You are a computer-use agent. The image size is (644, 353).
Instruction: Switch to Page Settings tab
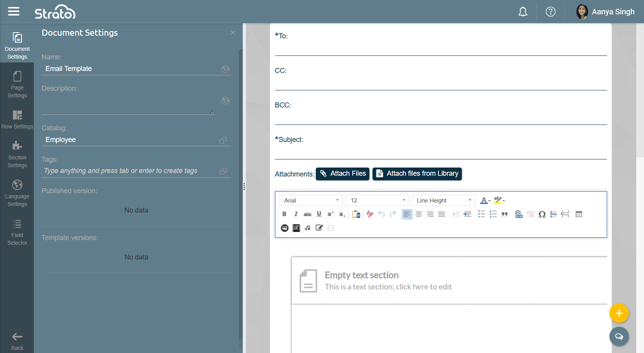(x=17, y=84)
